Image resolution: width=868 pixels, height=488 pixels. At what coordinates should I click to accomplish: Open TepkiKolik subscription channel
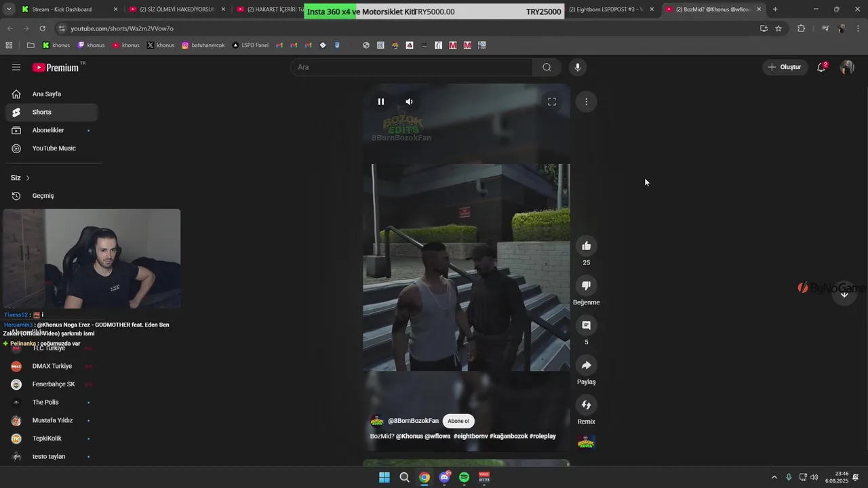tap(52, 439)
